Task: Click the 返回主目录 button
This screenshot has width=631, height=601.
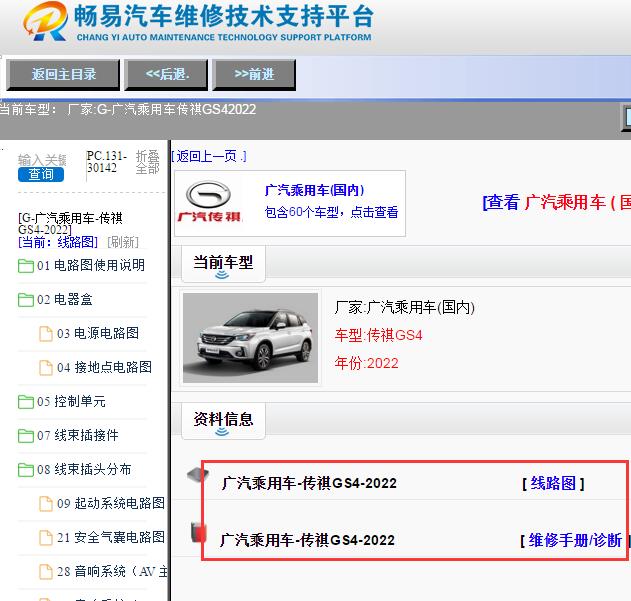Action: click(63, 74)
